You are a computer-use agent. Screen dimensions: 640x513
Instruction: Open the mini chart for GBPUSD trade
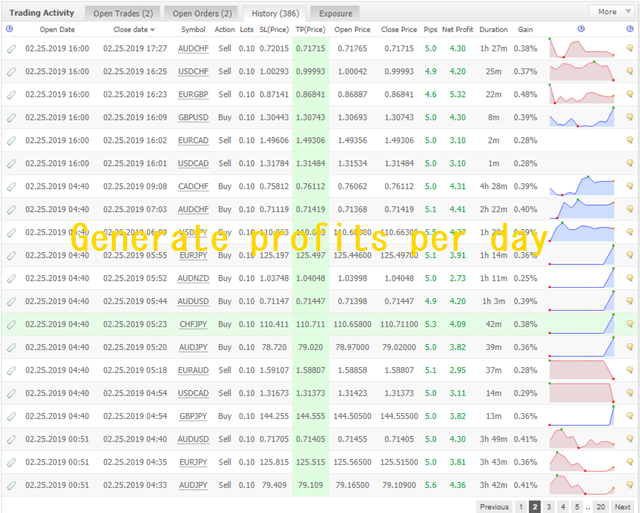coord(582,117)
